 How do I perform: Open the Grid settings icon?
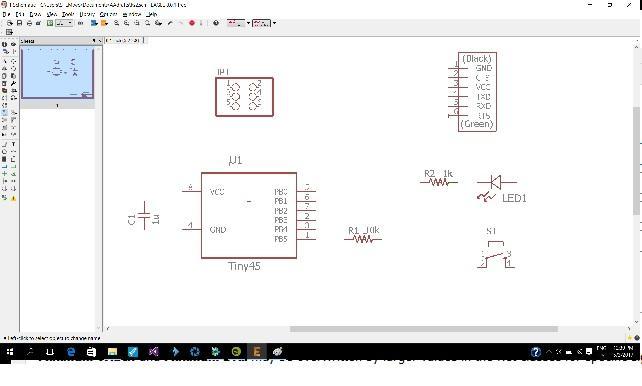[x=9, y=32]
